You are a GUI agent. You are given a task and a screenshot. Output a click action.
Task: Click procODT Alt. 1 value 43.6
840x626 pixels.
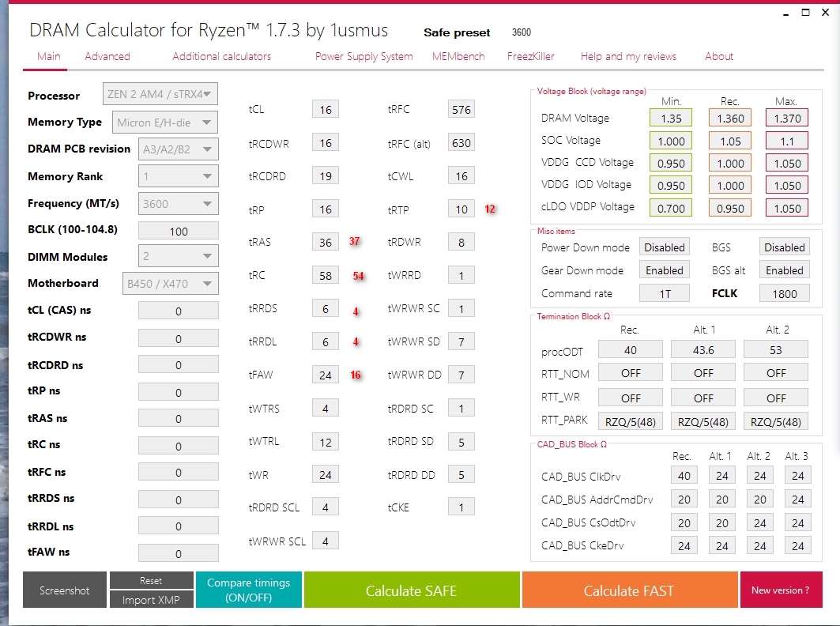[703, 349]
